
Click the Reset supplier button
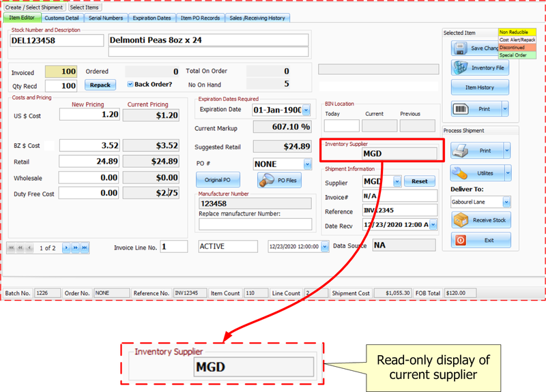(x=420, y=181)
